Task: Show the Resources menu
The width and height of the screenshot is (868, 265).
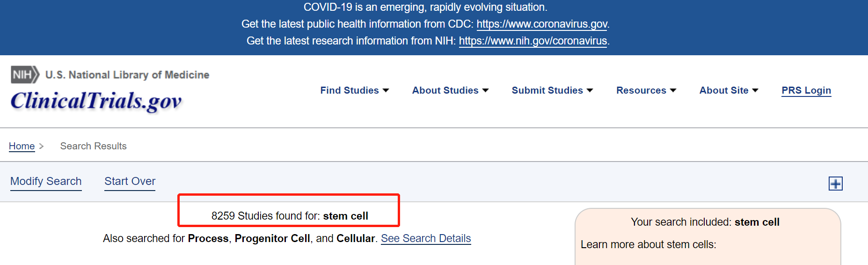Action: (x=646, y=90)
